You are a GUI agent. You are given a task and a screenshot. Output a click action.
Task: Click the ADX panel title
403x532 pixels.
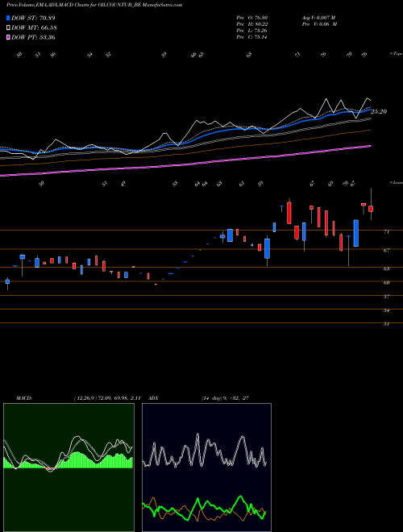154,398
